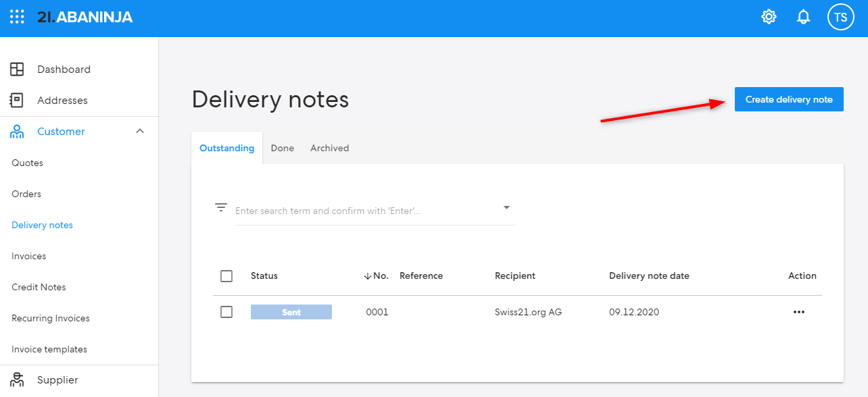The width and height of the screenshot is (868, 397).
Task: Open the app launcher grid icon
Action: click(x=17, y=18)
